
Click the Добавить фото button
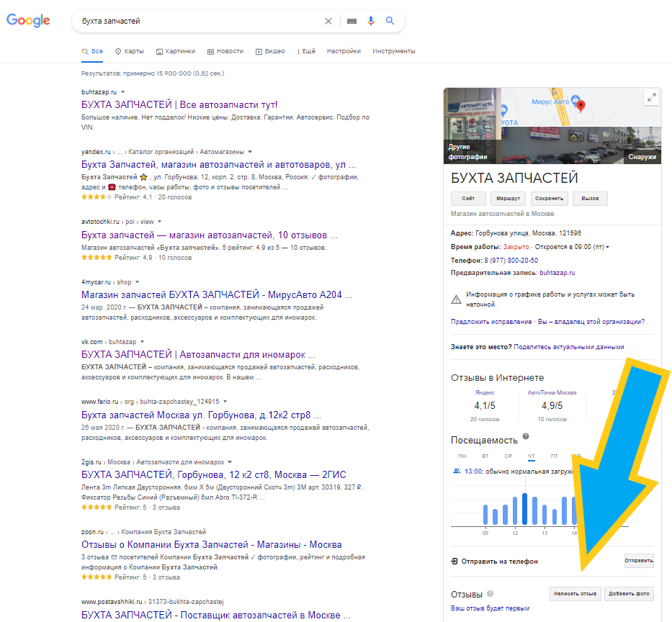[629, 594]
